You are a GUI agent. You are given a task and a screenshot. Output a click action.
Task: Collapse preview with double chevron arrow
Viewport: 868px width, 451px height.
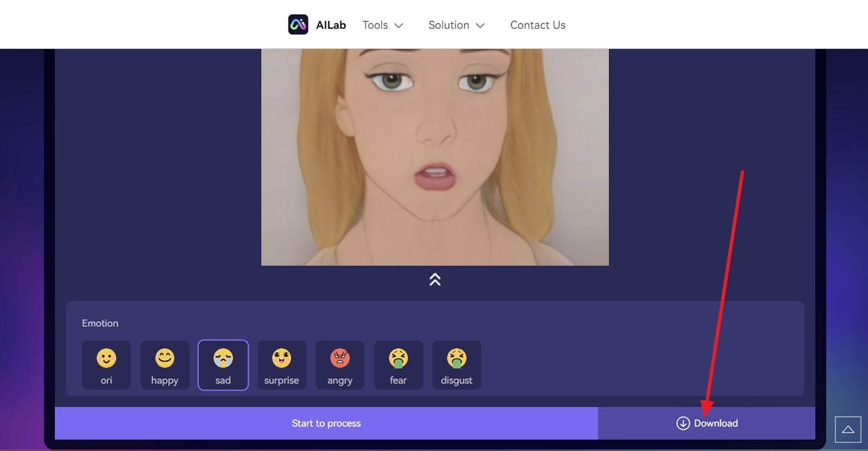(x=435, y=280)
